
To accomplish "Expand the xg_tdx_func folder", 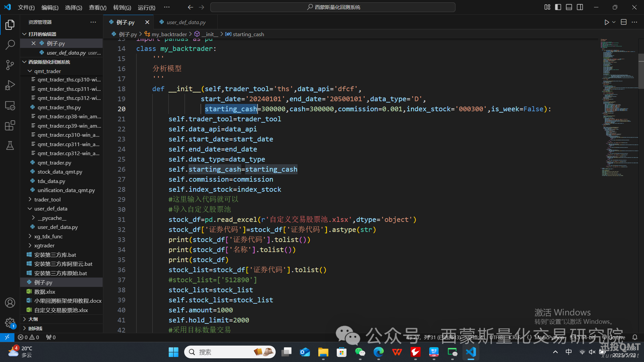I will coord(30,236).
